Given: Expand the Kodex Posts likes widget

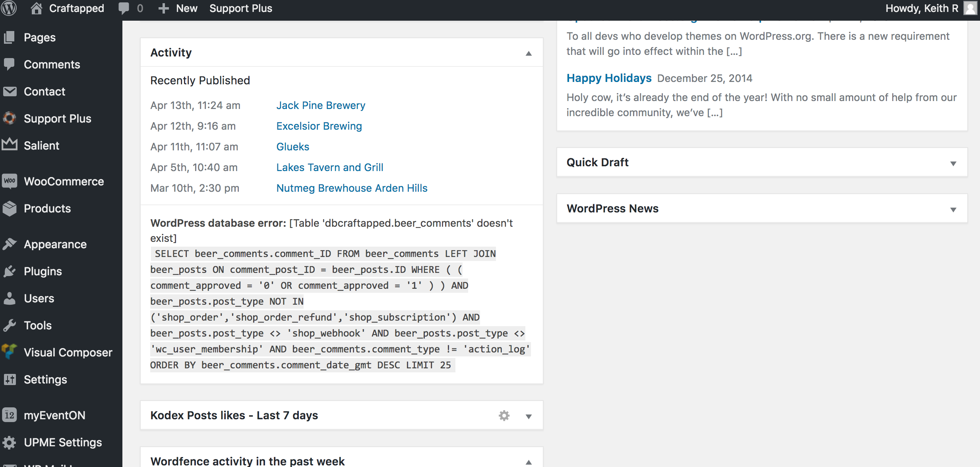Looking at the screenshot, I should coord(529,416).
